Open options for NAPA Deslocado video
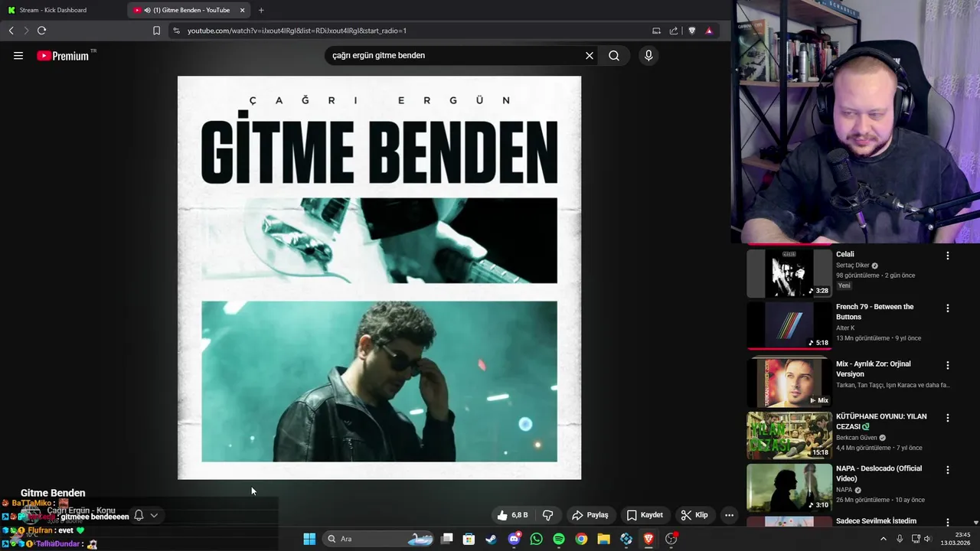 [947, 470]
